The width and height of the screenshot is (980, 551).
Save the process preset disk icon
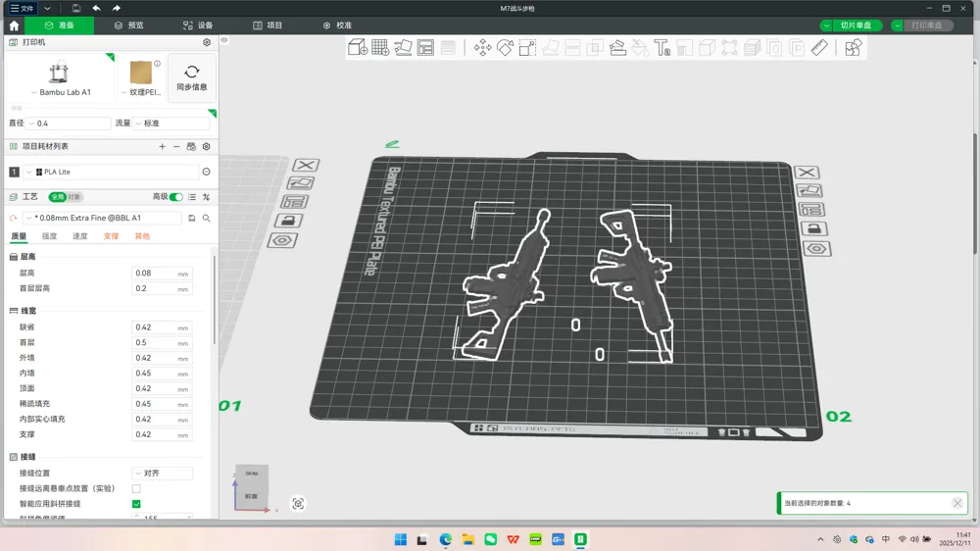pos(192,219)
